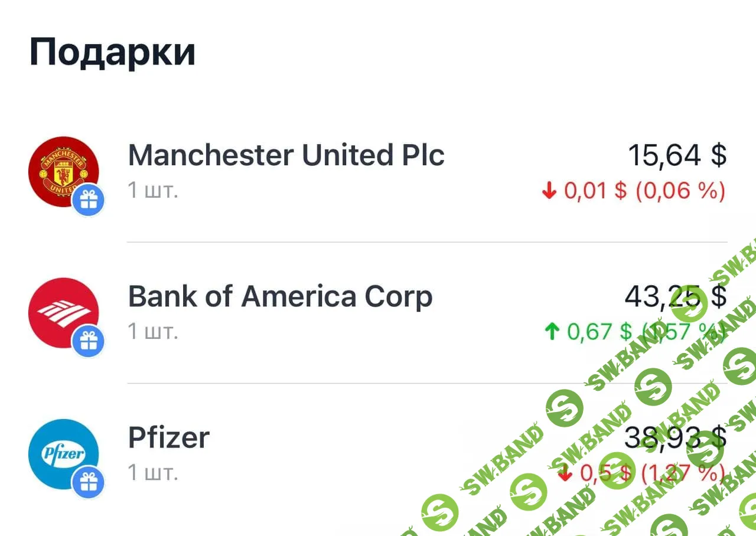Click the Подарки section heading
The image size is (756, 536).
click(x=112, y=52)
